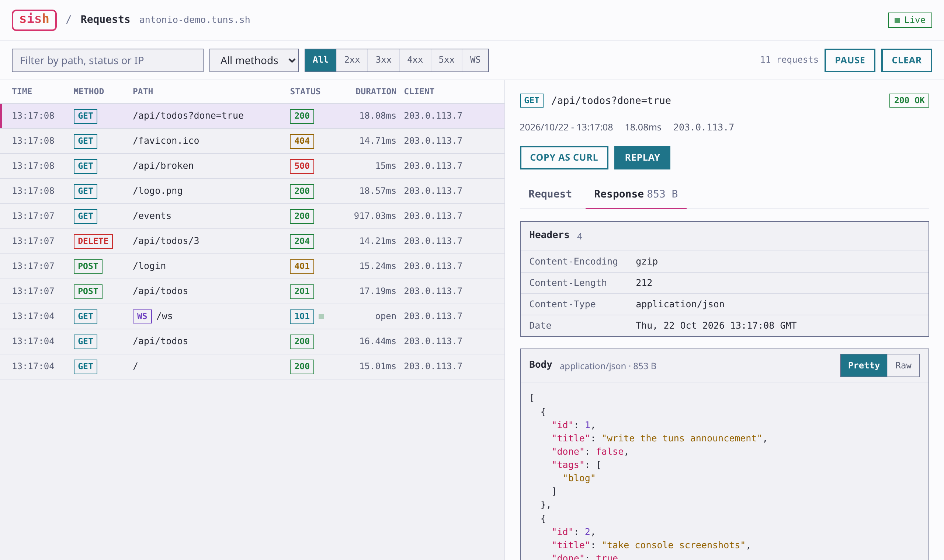Image resolution: width=944 pixels, height=560 pixels.
Task: Select the /api/broken request row
Action: [252, 166]
